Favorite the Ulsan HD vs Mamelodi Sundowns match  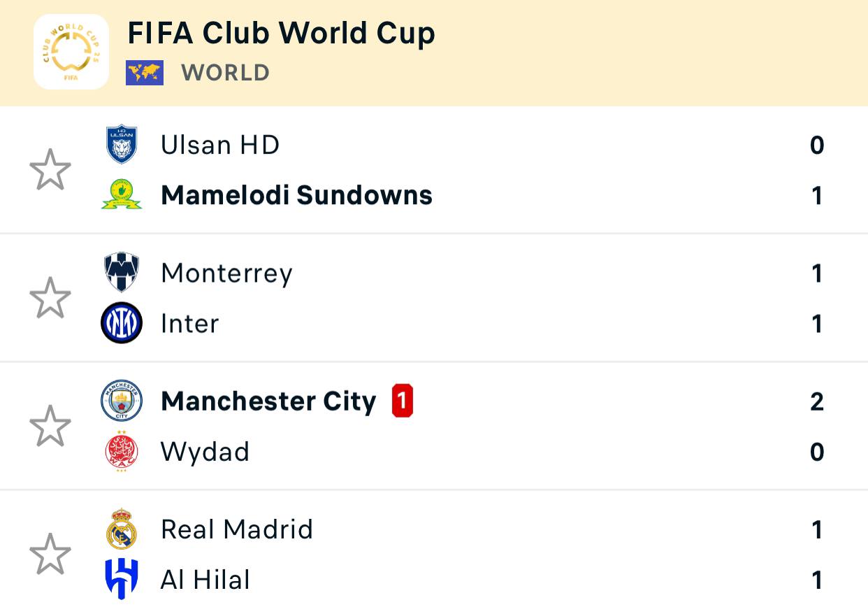(50, 170)
